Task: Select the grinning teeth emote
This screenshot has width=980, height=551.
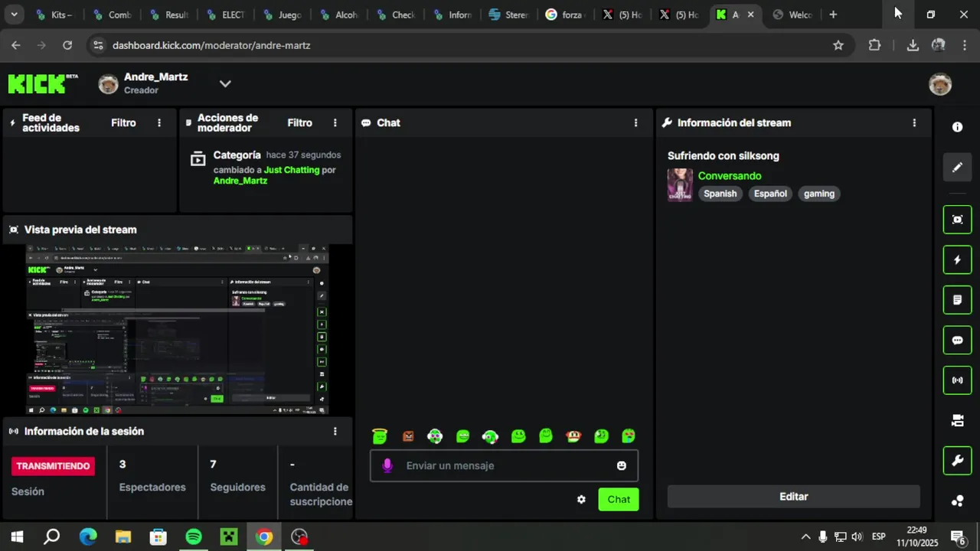Action: pos(462,436)
